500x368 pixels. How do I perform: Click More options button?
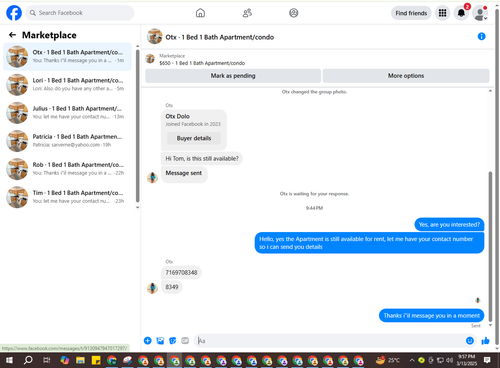click(406, 76)
